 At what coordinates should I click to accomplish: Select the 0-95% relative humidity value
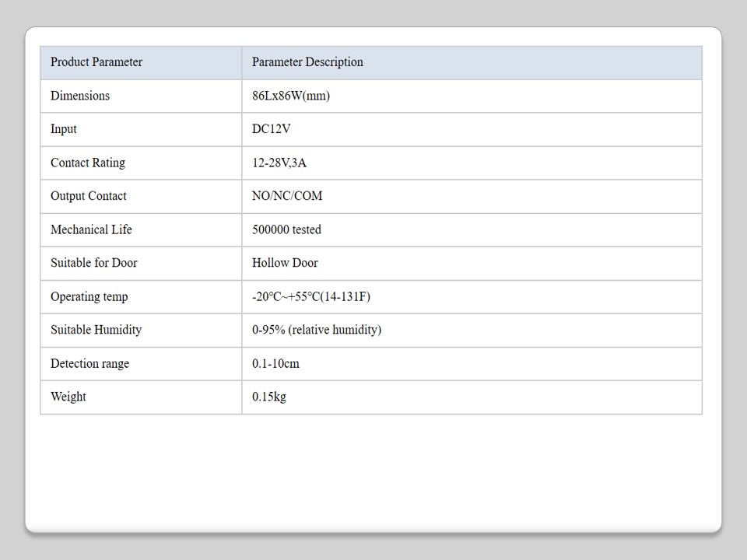[x=317, y=330]
